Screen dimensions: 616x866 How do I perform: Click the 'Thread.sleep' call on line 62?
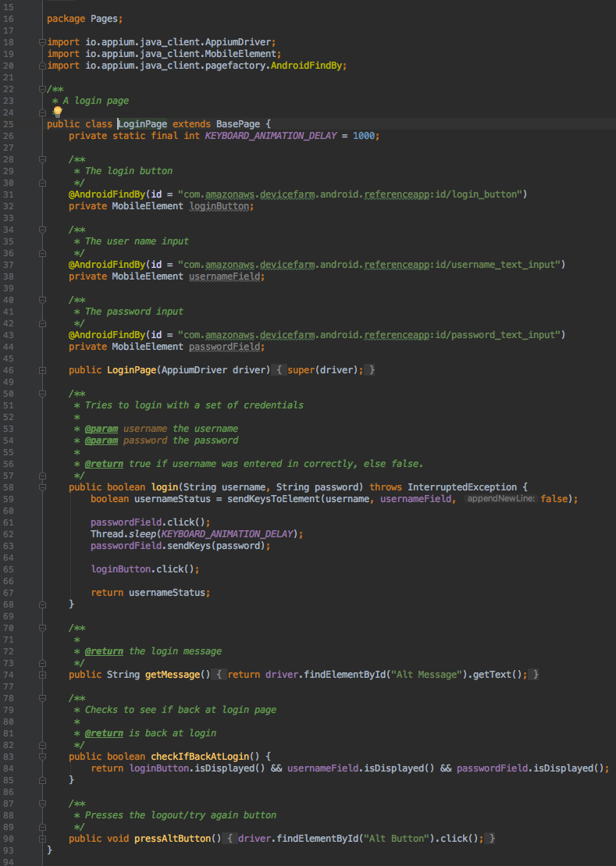click(x=123, y=534)
